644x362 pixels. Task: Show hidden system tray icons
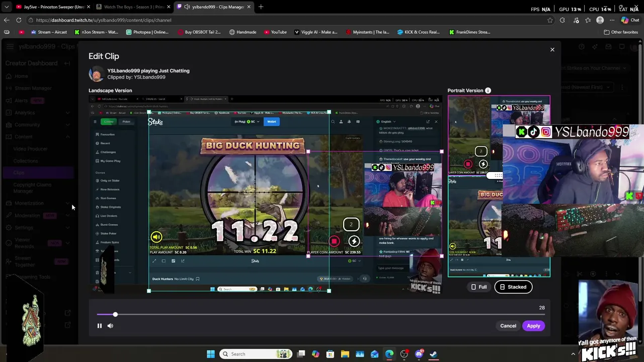coord(573,354)
